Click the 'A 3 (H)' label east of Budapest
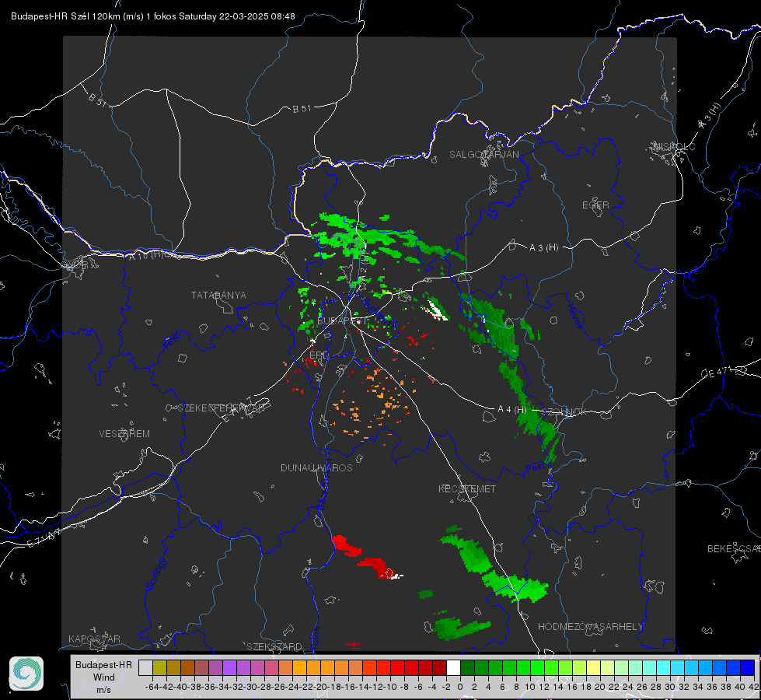Viewport: 761px width, 700px height. point(543,248)
